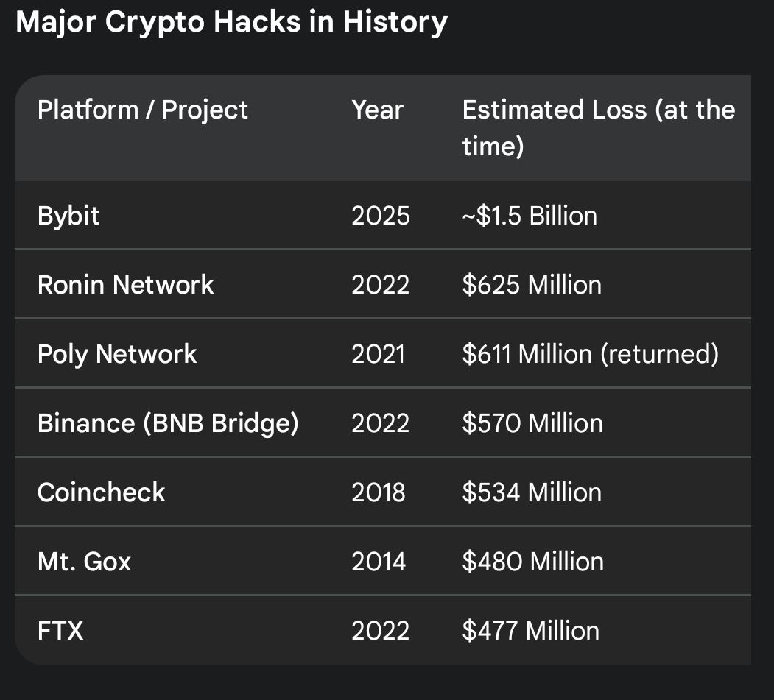Click the 'Major Crypto Hacks in History' heading
This screenshot has height=700, width=774.
pos(231,23)
